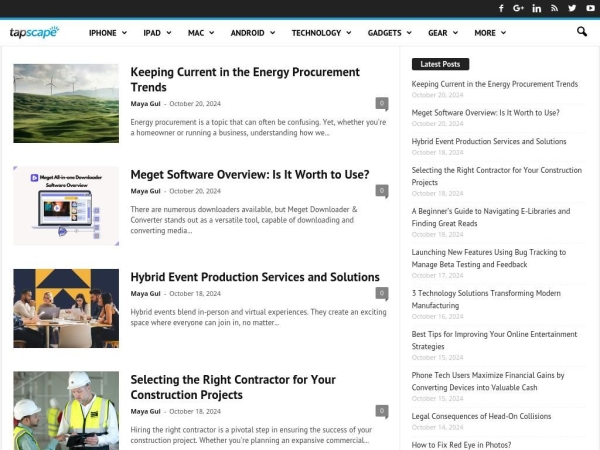Click author Maya Gul on Contractor article
The height and width of the screenshot is (450, 600).
[x=145, y=411]
